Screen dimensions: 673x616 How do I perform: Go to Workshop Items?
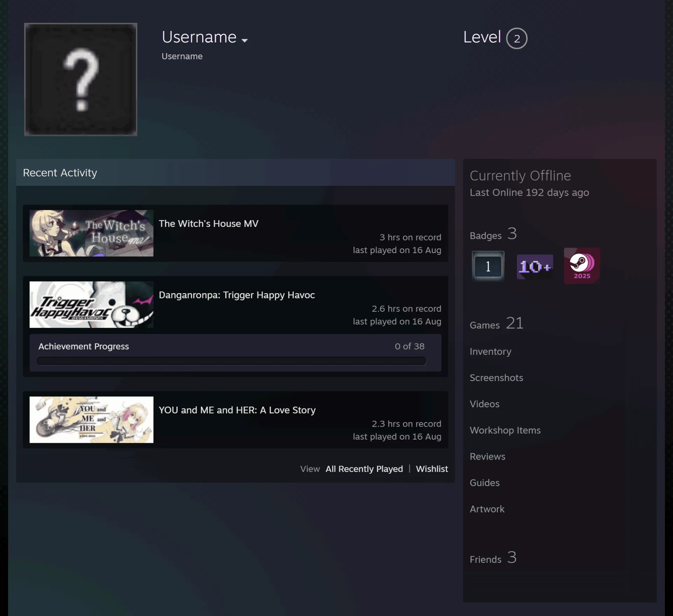(x=505, y=430)
